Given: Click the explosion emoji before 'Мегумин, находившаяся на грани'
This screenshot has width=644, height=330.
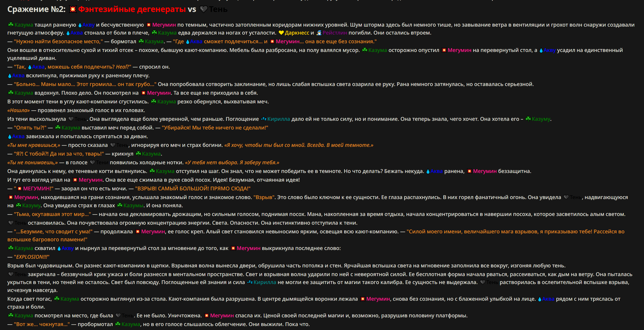Looking at the screenshot, I should click(10, 197).
